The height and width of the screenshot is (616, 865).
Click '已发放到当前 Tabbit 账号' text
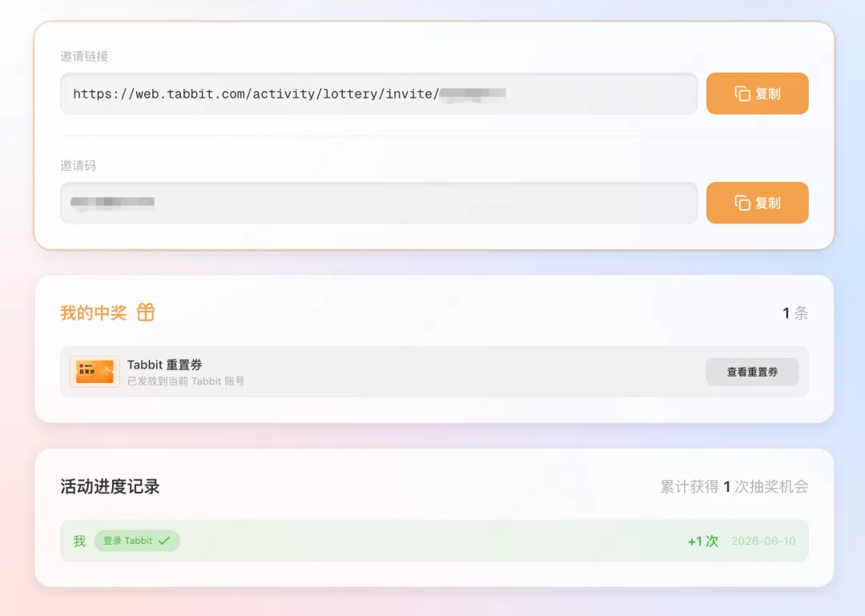(x=186, y=380)
